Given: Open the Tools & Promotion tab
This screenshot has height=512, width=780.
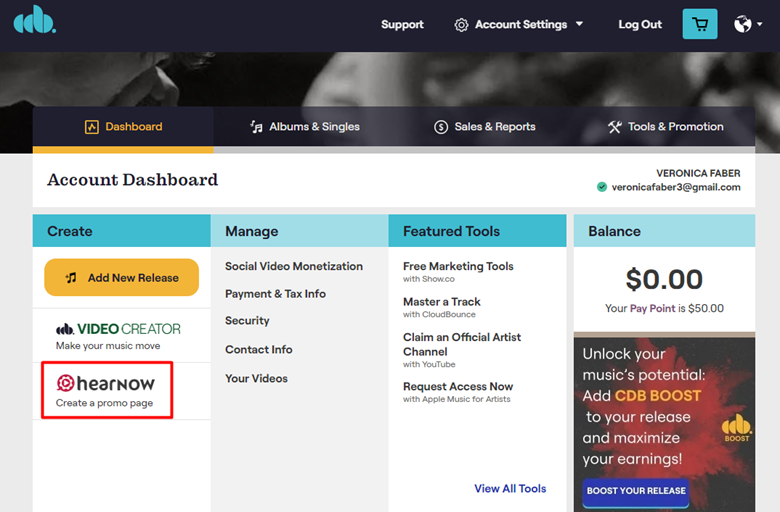Looking at the screenshot, I should [665, 127].
